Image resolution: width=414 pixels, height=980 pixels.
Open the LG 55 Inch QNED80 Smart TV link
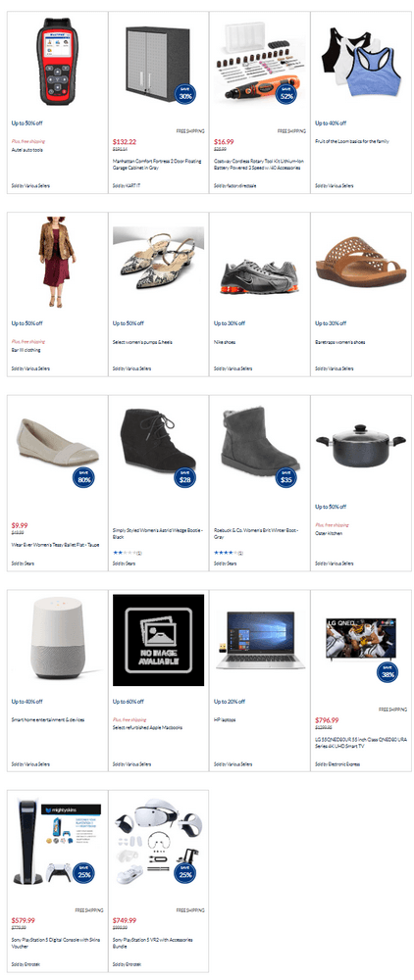(360, 741)
